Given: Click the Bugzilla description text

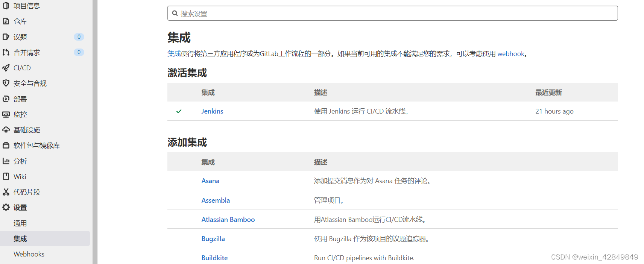Looking at the screenshot, I should coord(372,238).
